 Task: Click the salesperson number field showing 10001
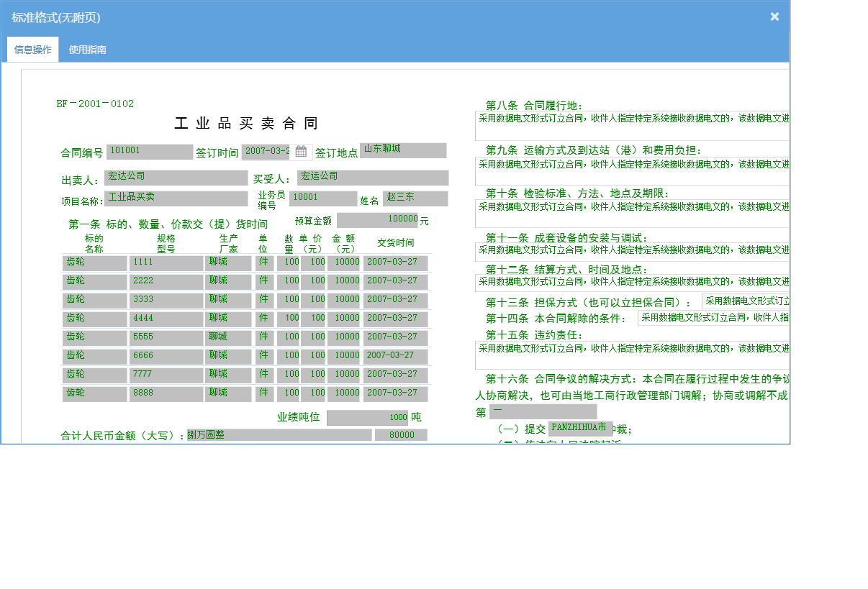[x=322, y=198]
